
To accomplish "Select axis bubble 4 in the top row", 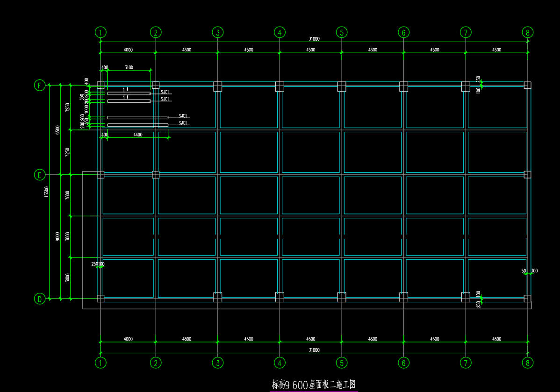I will (x=280, y=33).
